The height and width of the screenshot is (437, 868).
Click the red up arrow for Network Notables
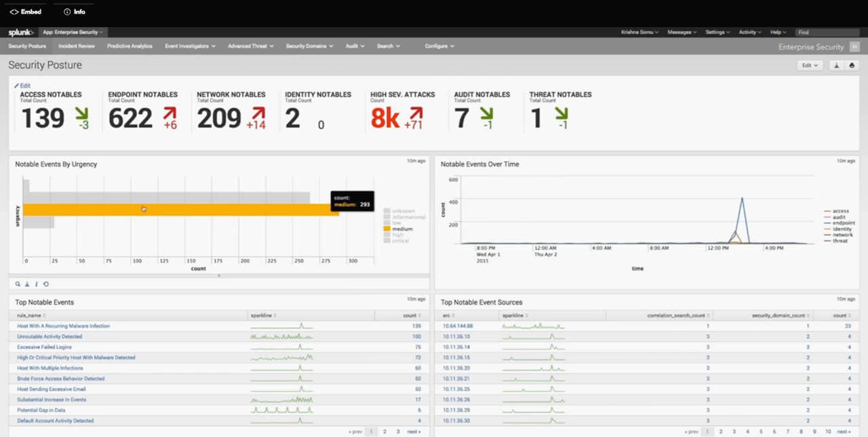258,113
